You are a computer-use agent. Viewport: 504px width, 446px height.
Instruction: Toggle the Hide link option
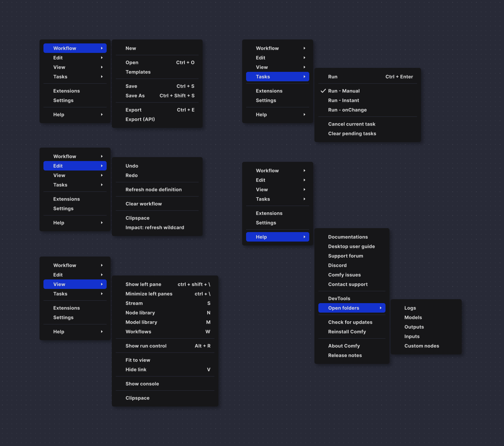pyautogui.click(x=136, y=369)
